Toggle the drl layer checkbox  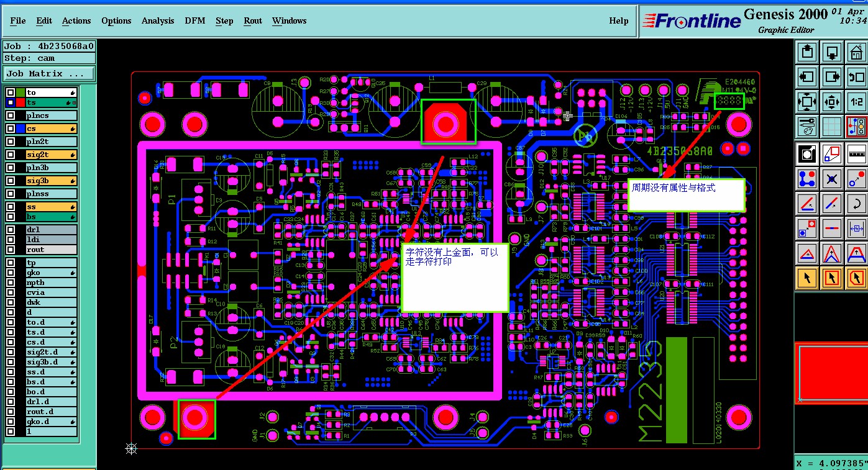11,230
